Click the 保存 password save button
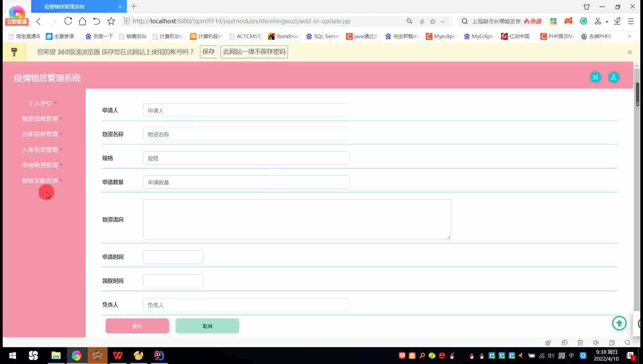This screenshot has width=643, height=364. (208, 52)
